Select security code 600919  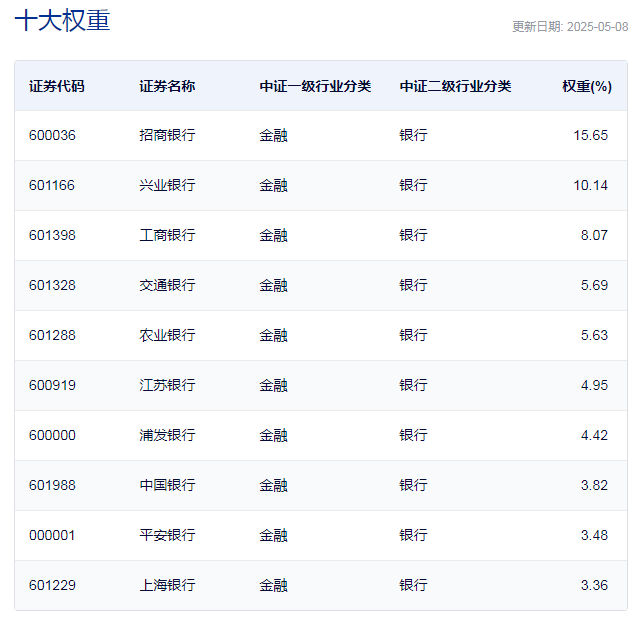click(52, 385)
